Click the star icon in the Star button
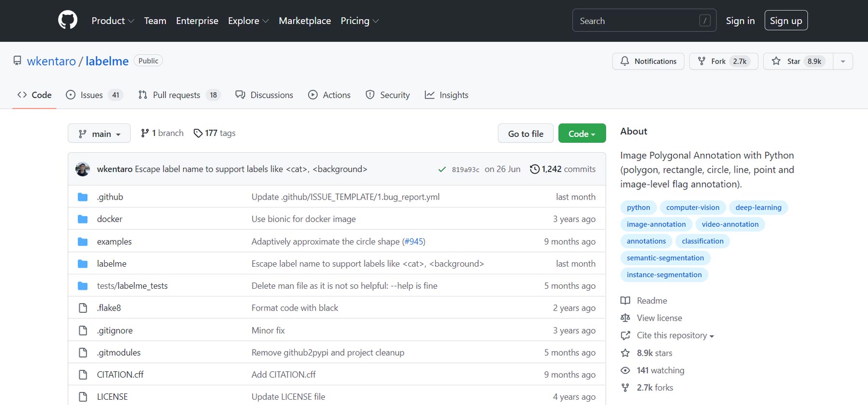The height and width of the screenshot is (405, 868). [776, 61]
